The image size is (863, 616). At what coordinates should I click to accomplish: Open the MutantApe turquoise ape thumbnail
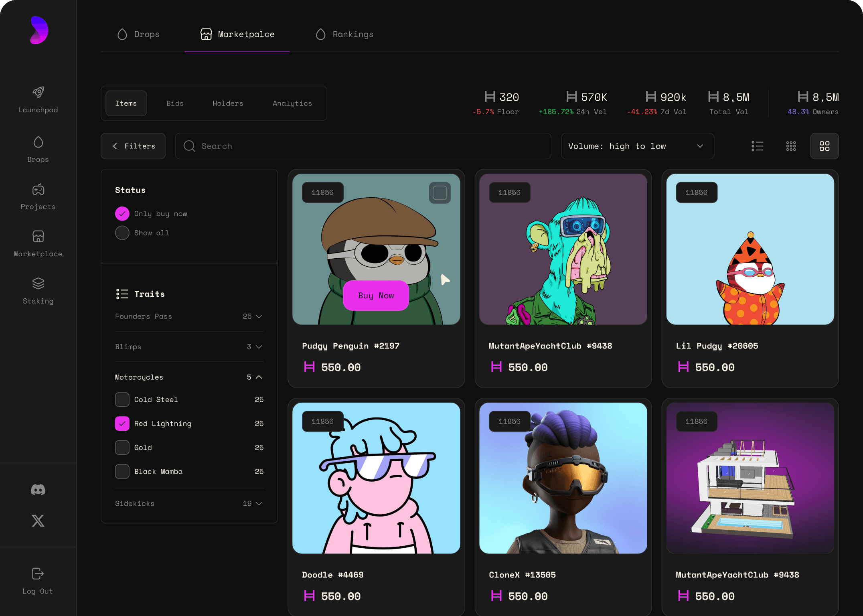pyautogui.click(x=563, y=249)
